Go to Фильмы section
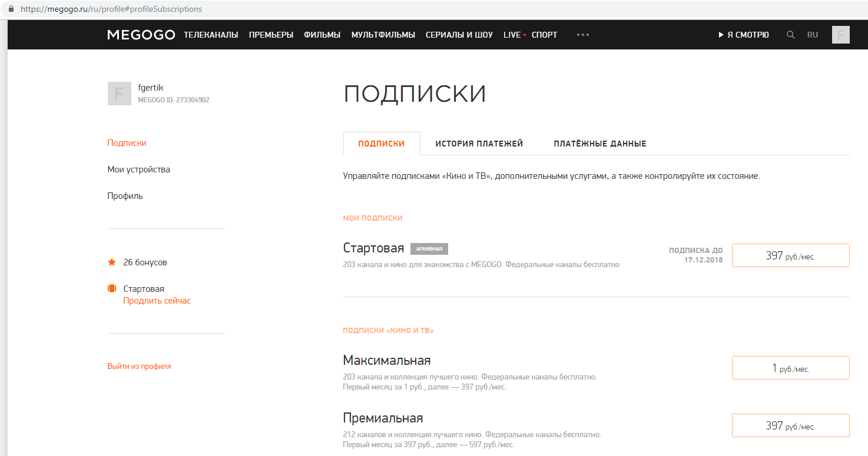Viewport: 868px width, 456px height. [x=322, y=35]
